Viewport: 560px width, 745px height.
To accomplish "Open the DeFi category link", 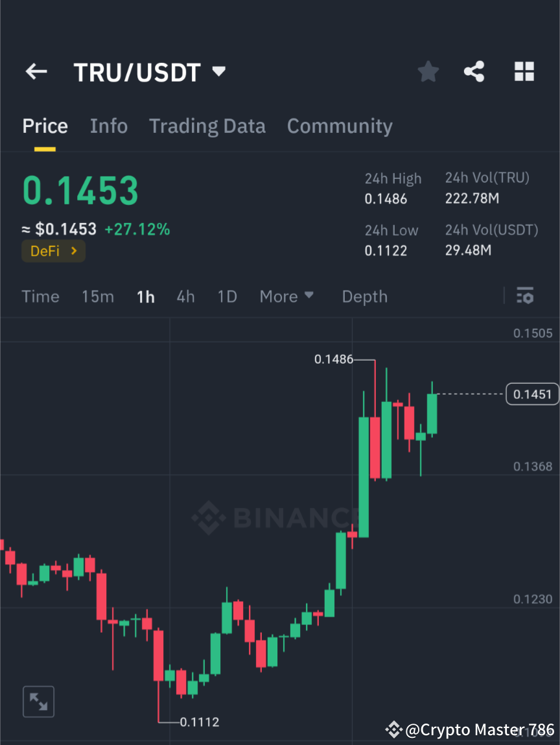I will point(53,251).
